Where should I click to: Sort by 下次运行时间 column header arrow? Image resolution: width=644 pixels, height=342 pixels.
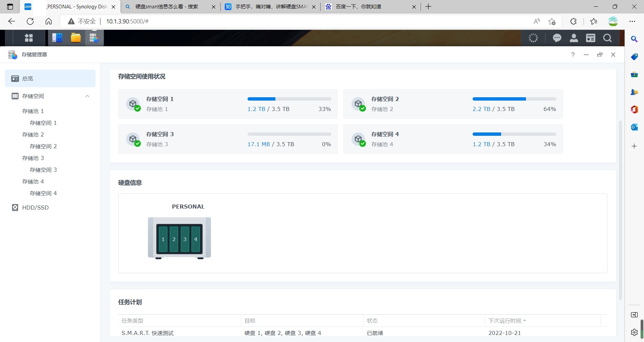pos(524,321)
